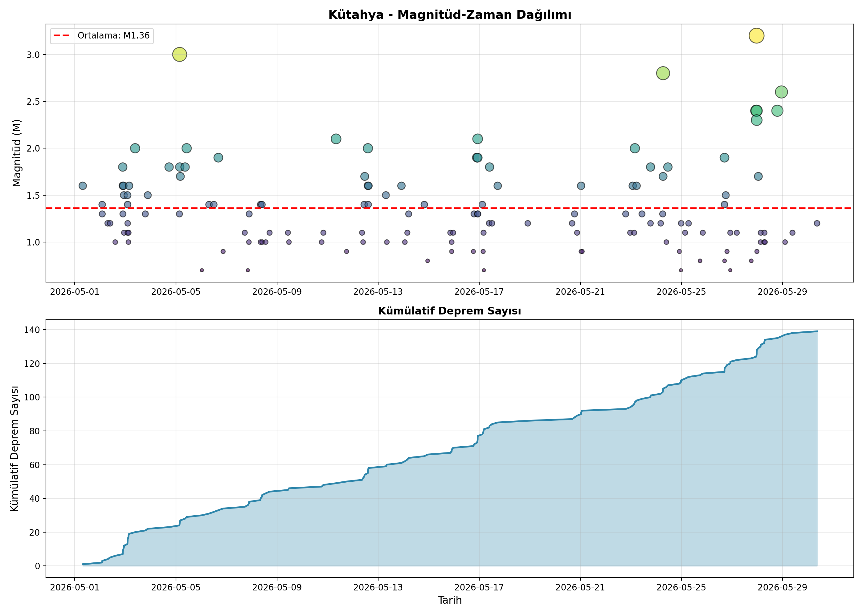Click the "140" cumulative count tick label

(32, 330)
